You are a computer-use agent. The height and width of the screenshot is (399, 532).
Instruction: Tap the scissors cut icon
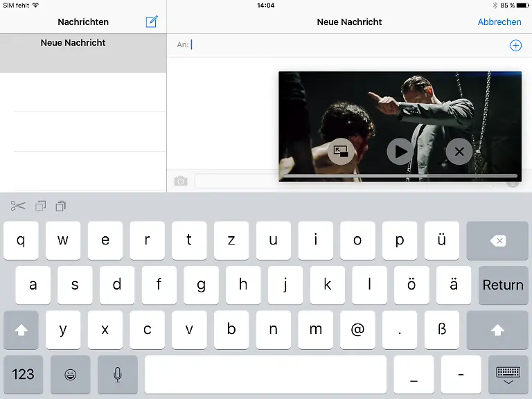(x=18, y=206)
